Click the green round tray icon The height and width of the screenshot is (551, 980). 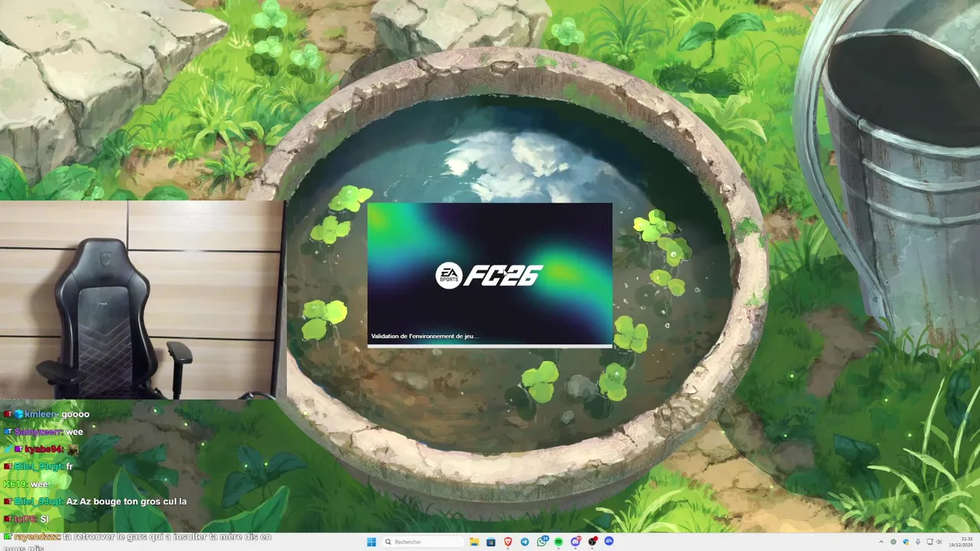[893, 542]
